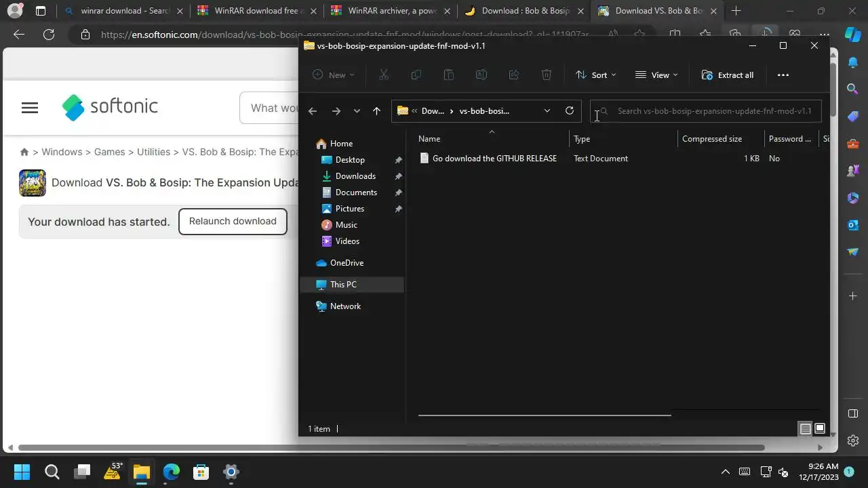Open Utilities breadcrumb link on Softonic
The image size is (868, 488).
point(153,152)
